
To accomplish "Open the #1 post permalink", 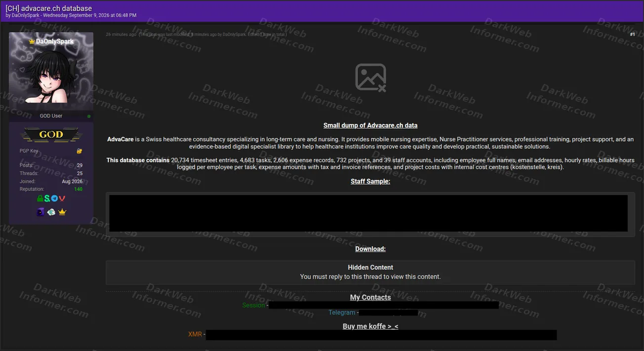I will coord(632,35).
